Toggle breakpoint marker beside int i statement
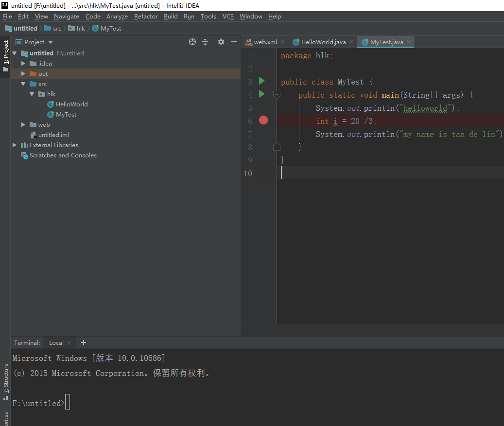Image resolution: width=504 pixels, height=426 pixels. click(263, 120)
